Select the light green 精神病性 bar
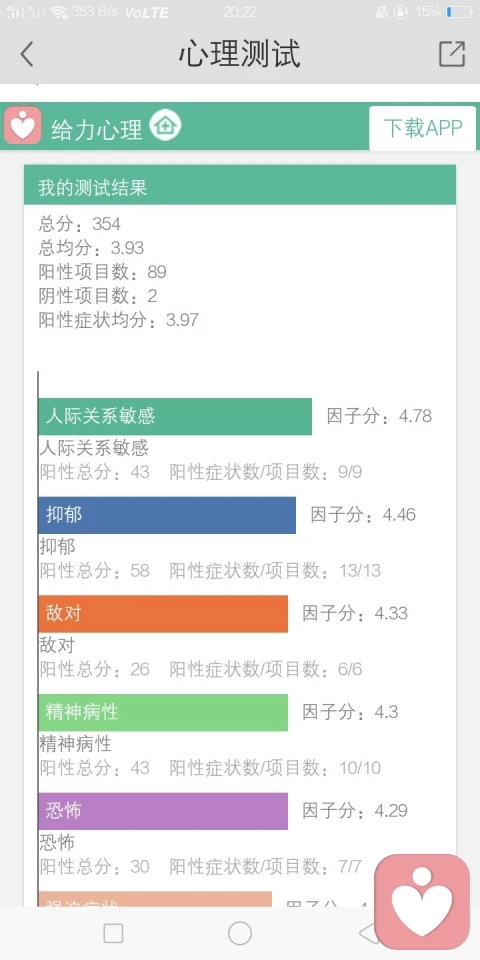Viewport: 480px width, 960px height. [x=163, y=712]
